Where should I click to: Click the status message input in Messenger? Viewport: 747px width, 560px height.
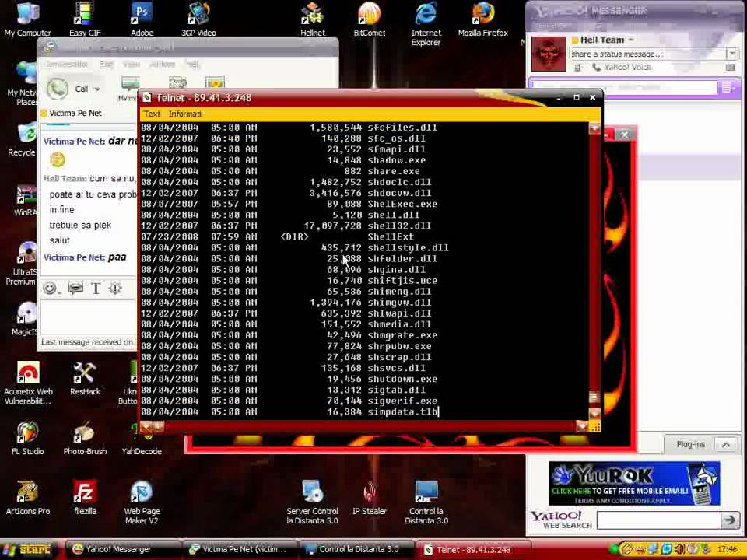[x=647, y=54]
